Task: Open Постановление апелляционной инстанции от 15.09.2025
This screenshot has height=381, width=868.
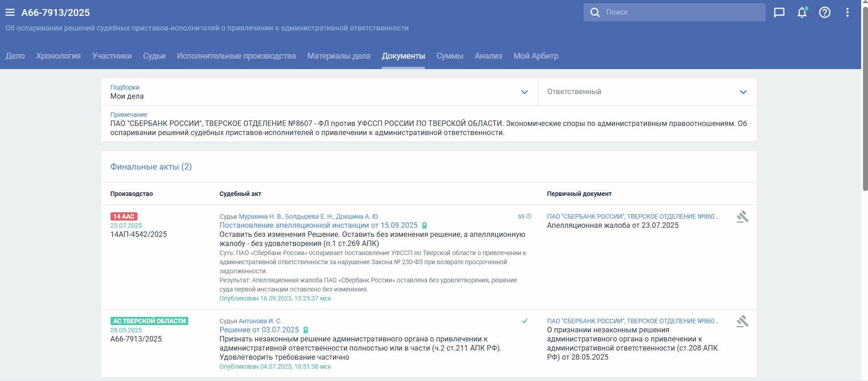Action: coord(318,226)
